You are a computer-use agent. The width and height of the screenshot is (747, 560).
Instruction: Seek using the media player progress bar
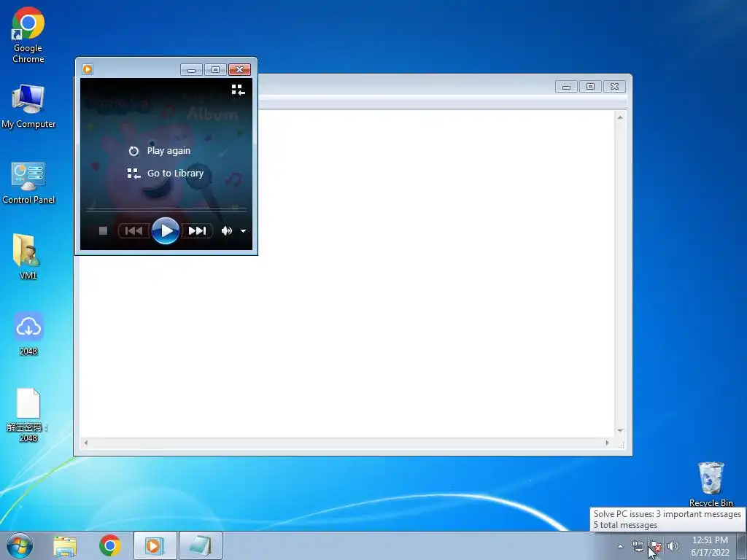click(x=166, y=209)
